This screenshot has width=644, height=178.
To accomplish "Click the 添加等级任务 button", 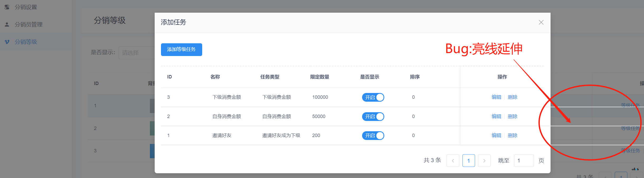I will pos(181,49).
